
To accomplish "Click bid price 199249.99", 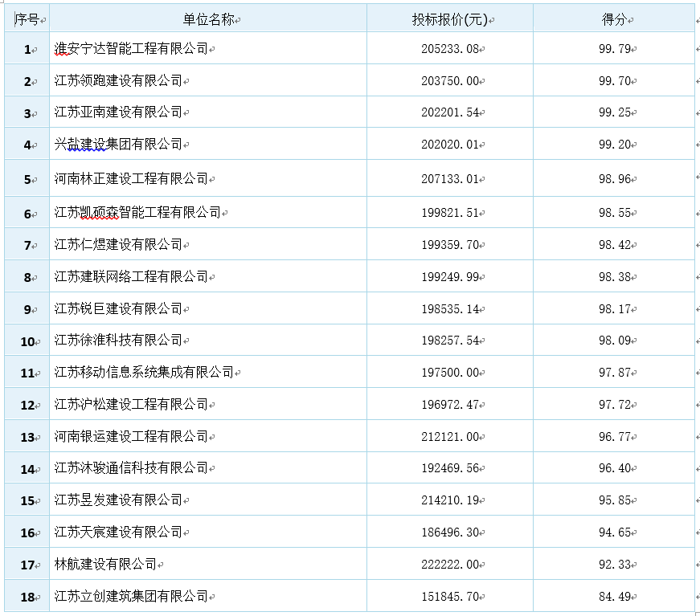I will (x=450, y=277).
